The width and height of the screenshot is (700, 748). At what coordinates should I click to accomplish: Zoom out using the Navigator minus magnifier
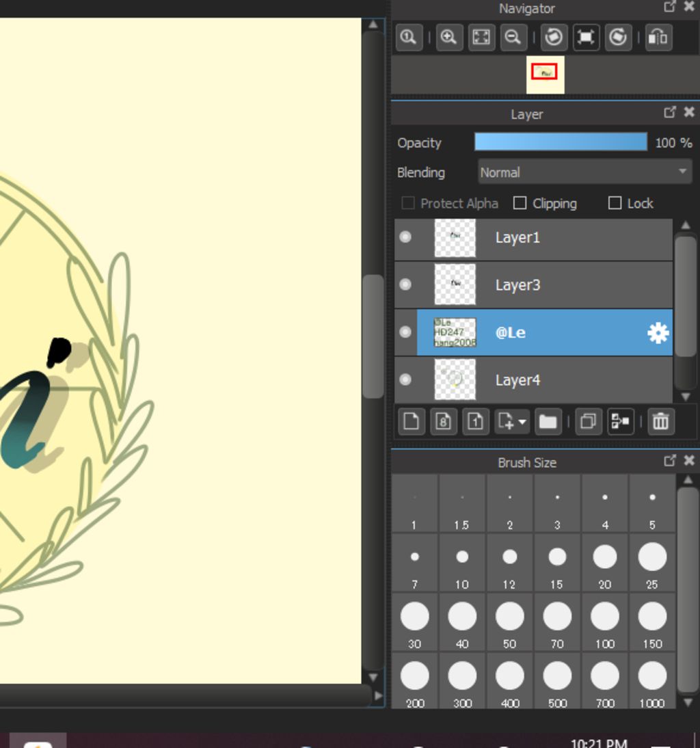pos(513,37)
